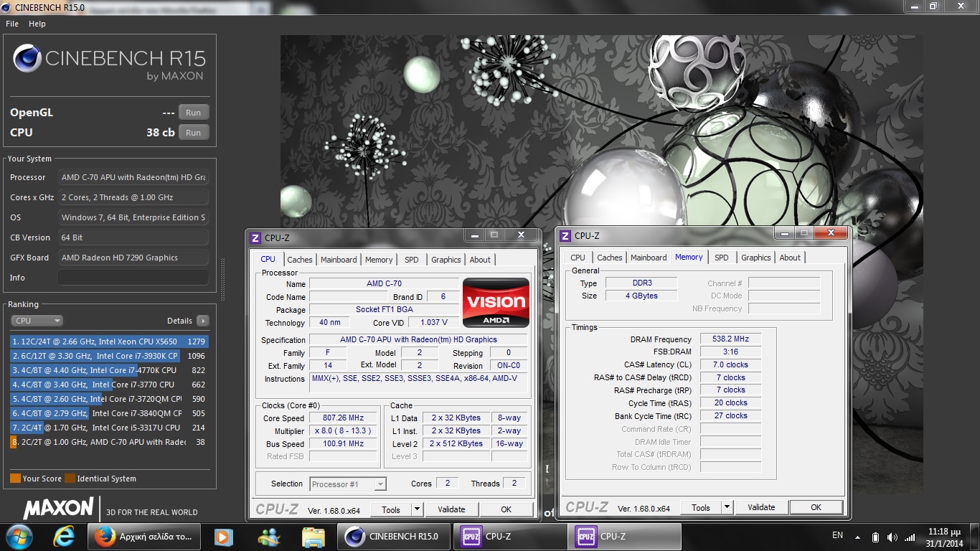
Task: Minimize the Cinebench window
Action: click(x=914, y=6)
